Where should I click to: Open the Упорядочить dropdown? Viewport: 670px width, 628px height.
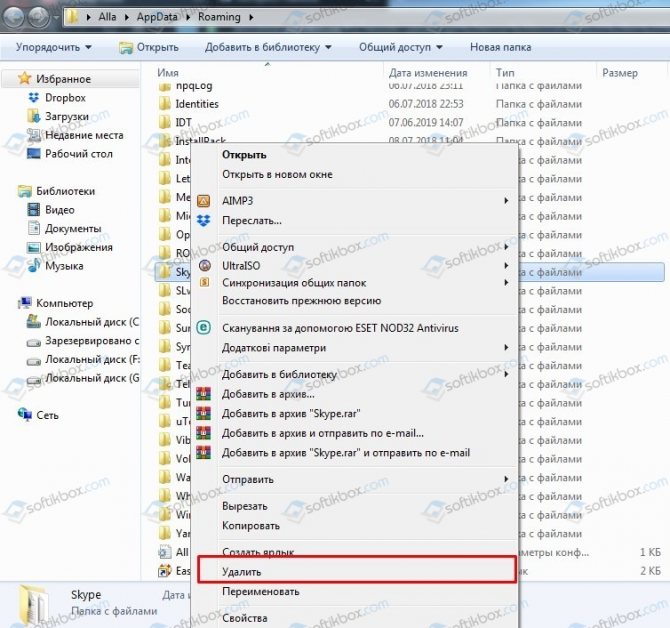coord(54,47)
